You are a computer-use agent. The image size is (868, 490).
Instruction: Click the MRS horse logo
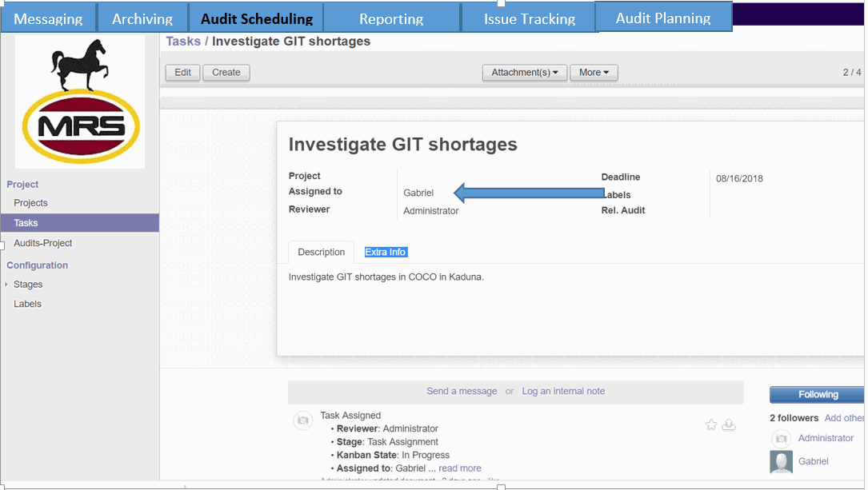[x=80, y=102]
